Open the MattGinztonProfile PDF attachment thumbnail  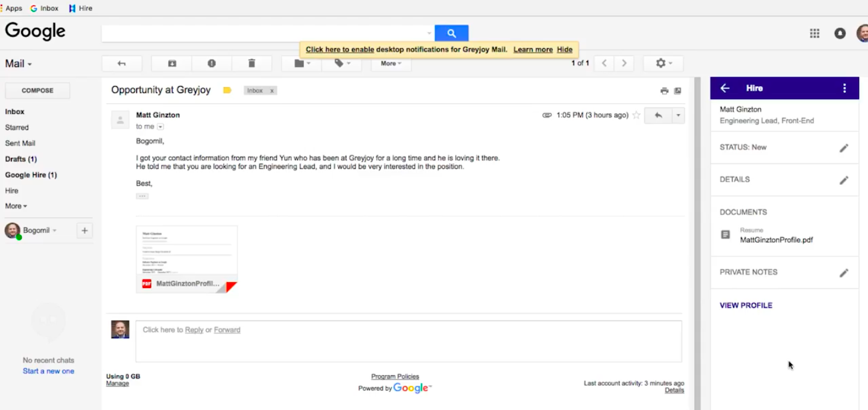pyautogui.click(x=187, y=259)
